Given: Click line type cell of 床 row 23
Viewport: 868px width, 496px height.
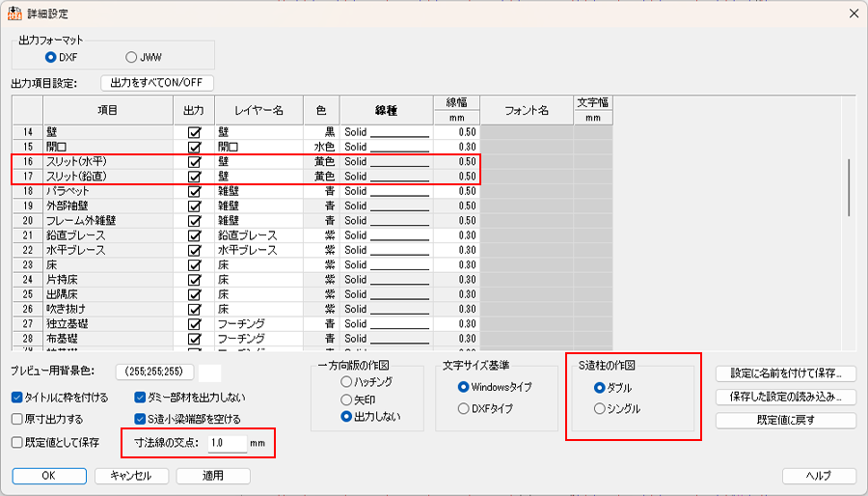Looking at the screenshot, I should (387, 265).
